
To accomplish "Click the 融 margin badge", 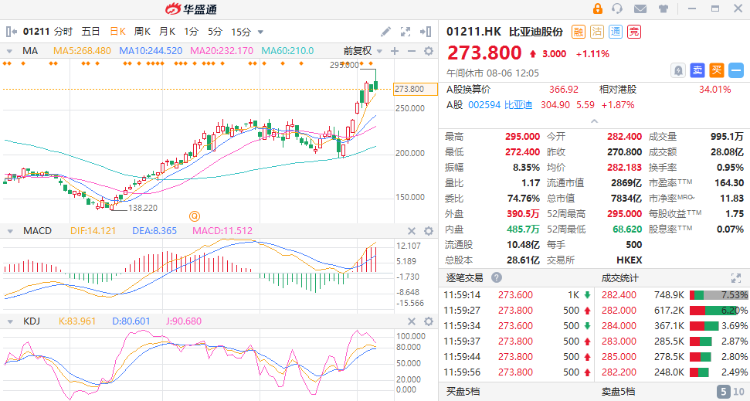I will point(578,32).
